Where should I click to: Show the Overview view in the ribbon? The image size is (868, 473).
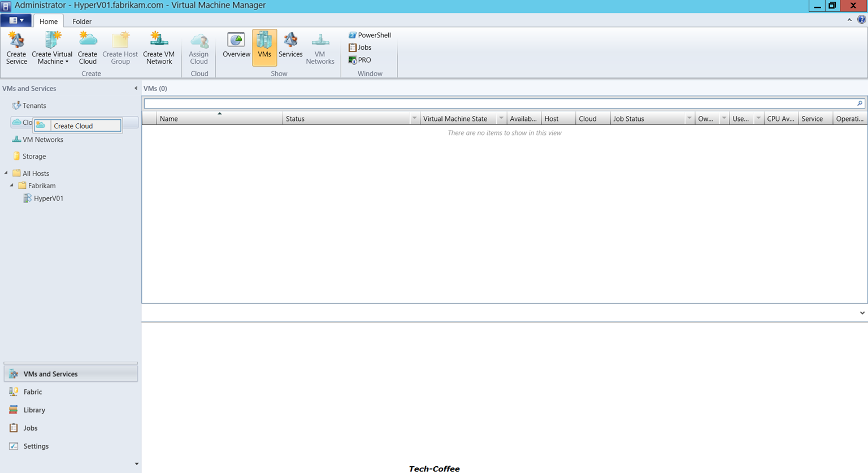click(236, 45)
